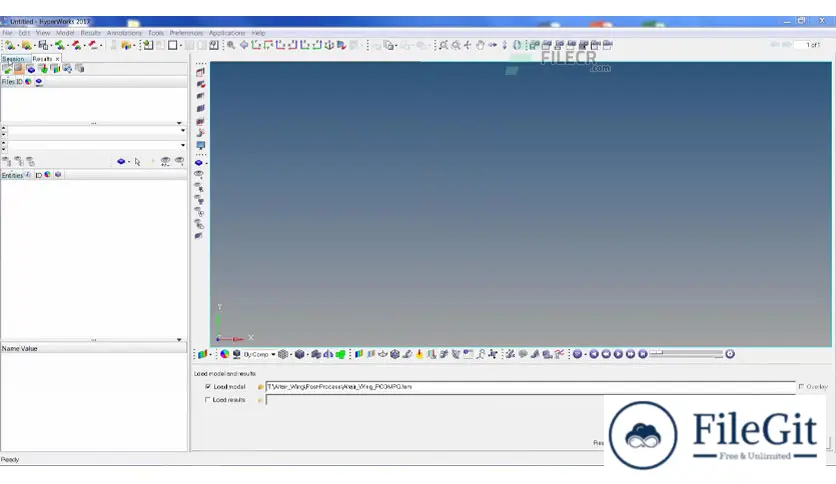This screenshot has height=484, width=836.
Task: Click the color wheel icon in Entities header
Action: (x=47, y=175)
